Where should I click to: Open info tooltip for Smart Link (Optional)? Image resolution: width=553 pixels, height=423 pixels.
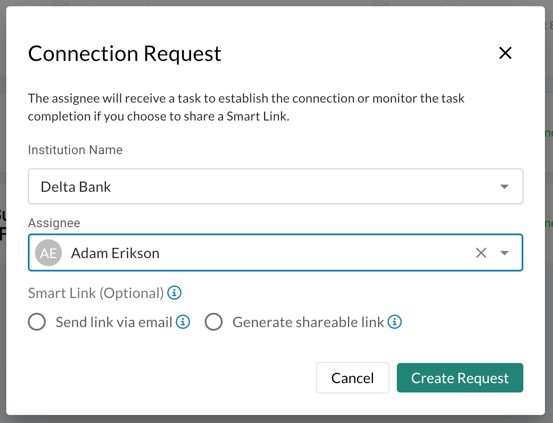pos(174,293)
